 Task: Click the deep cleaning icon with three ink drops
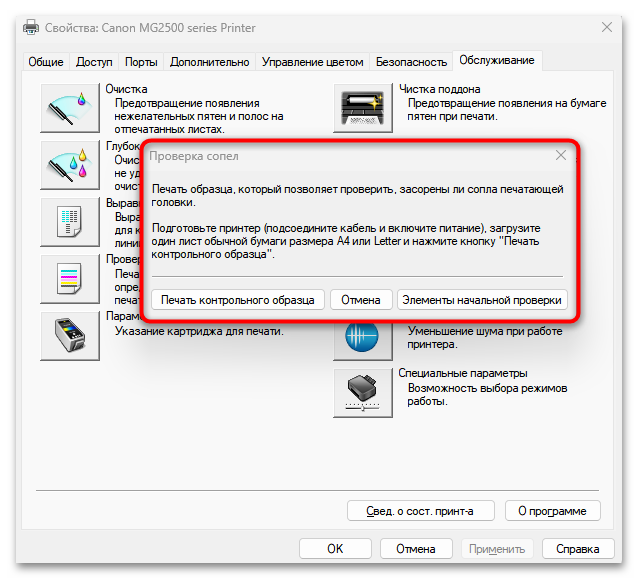click(70, 165)
